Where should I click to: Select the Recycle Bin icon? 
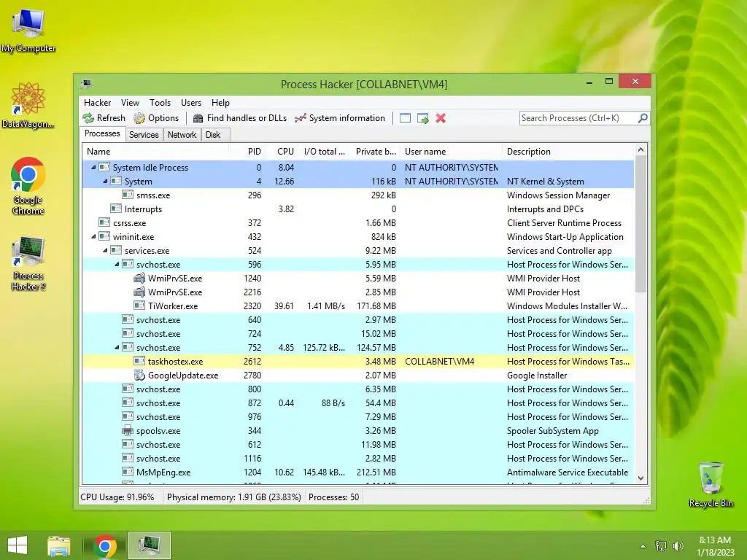pyautogui.click(x=711, y=484)
